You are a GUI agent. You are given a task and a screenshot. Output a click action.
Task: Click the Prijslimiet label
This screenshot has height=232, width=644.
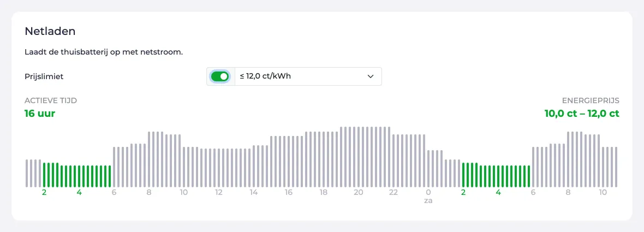point(44,76)
